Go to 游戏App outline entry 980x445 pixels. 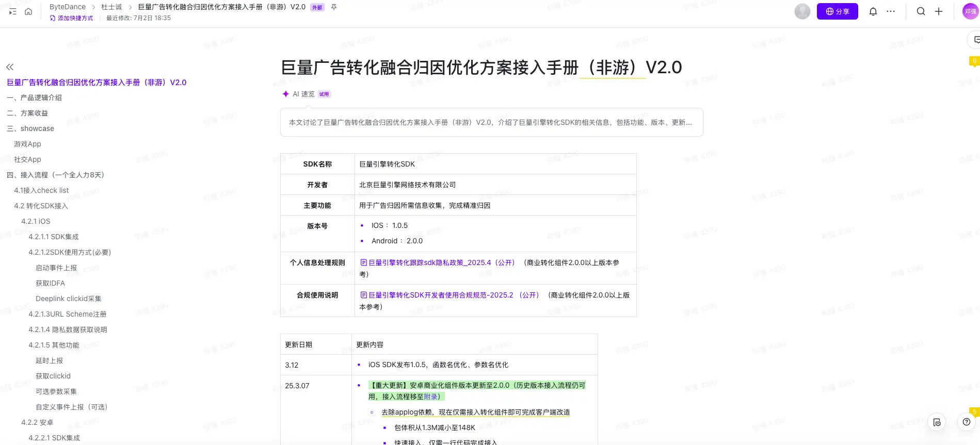pos(27,144)
